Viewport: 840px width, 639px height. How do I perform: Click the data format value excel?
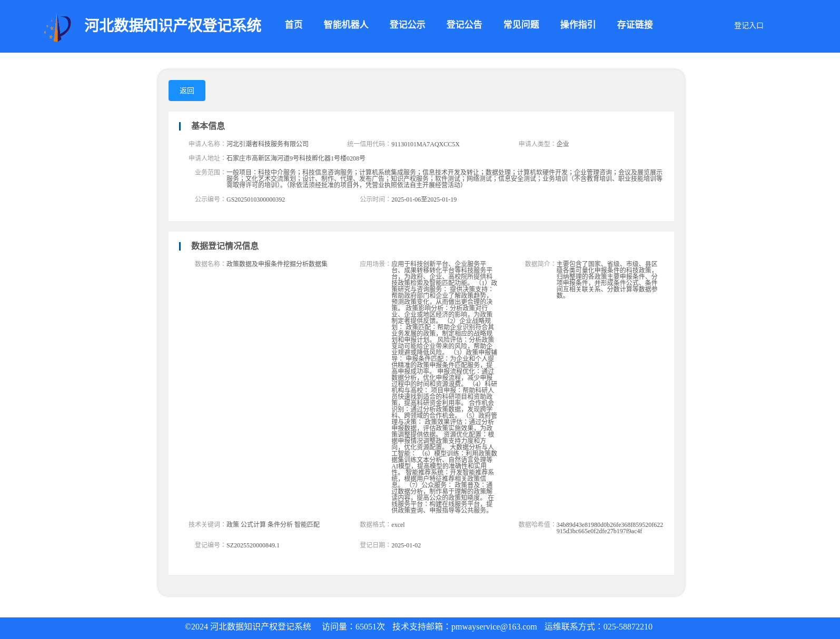(398, 525)
